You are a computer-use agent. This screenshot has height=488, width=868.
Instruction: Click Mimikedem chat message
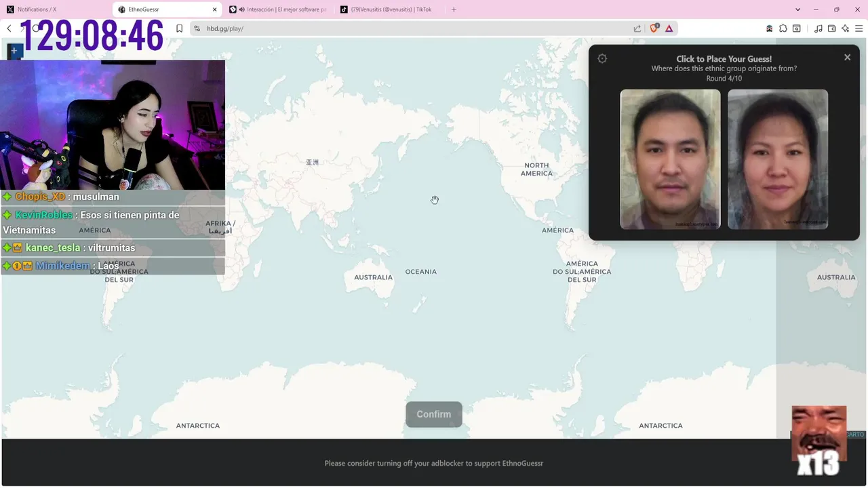tap(113, 266)
